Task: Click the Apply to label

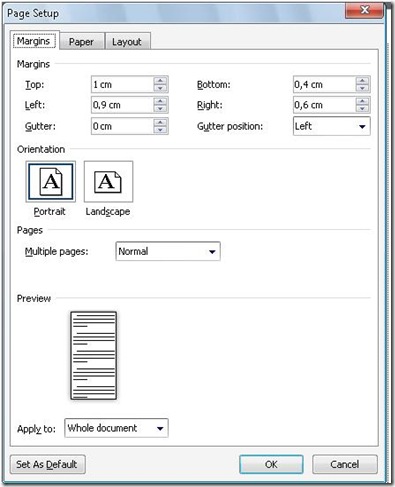Action: click(36, 429)
